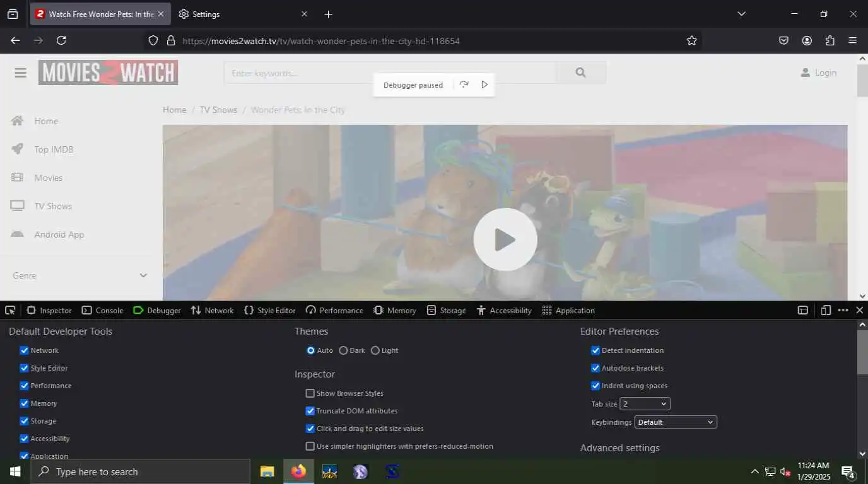The height and width of the screenshot is (484, 868).
Task: Open Movies in the sidebar
Action: click(x=49, y=178)
